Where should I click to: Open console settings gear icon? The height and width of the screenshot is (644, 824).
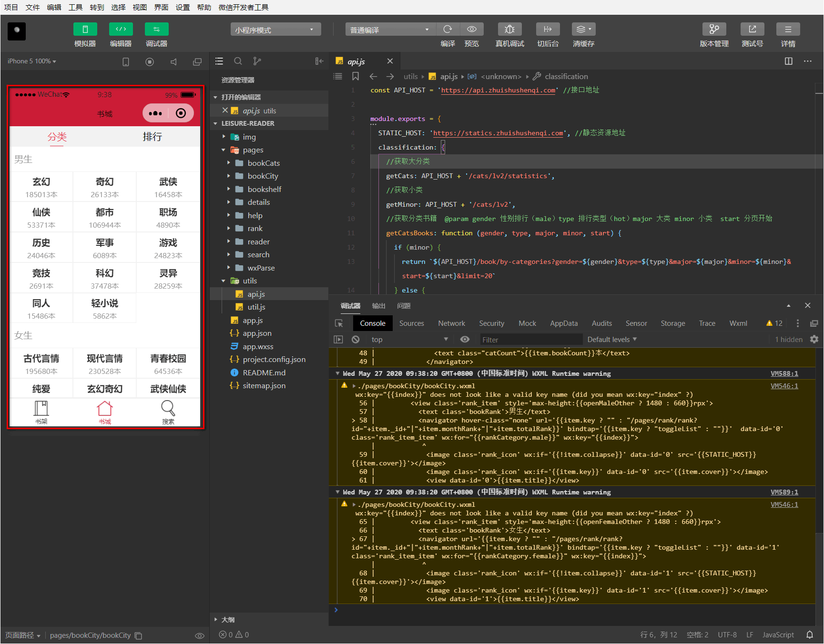pos(814,339)
